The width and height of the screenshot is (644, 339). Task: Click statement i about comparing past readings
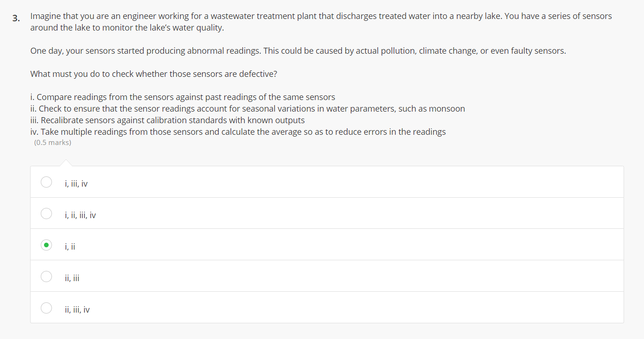click(183, 97)
